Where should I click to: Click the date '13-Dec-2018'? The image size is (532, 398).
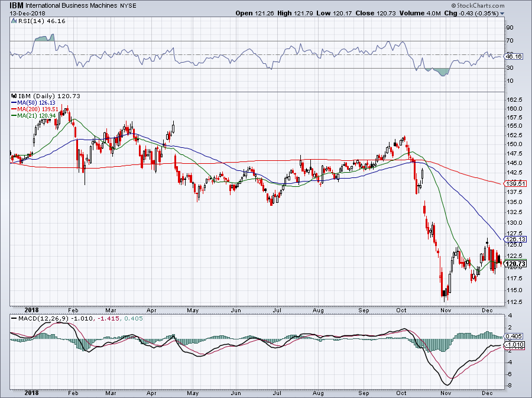(x=27, y=14)
